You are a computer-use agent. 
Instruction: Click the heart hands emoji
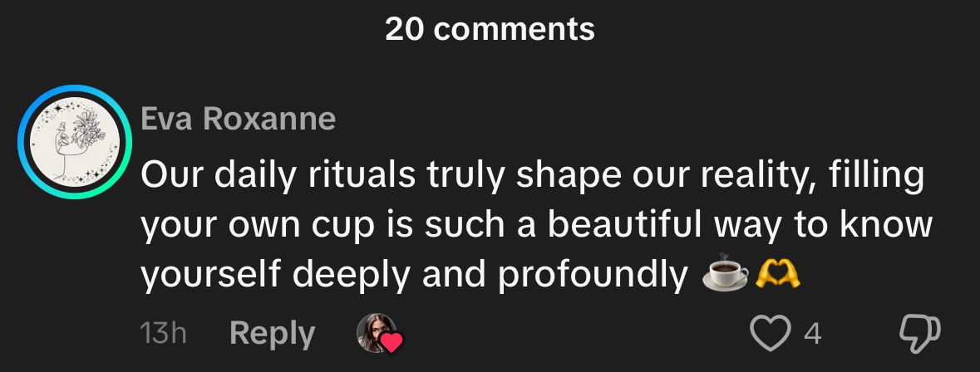pyautogui.click(x=776, y=276)
